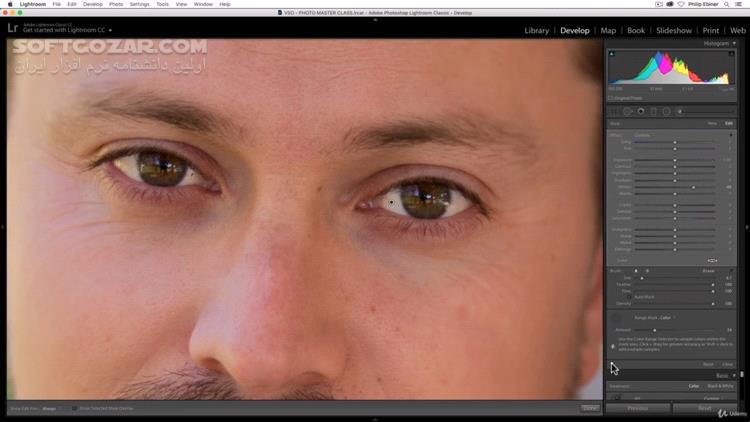Open the Tools menu
750x422 pixels.
coord(162,4)
